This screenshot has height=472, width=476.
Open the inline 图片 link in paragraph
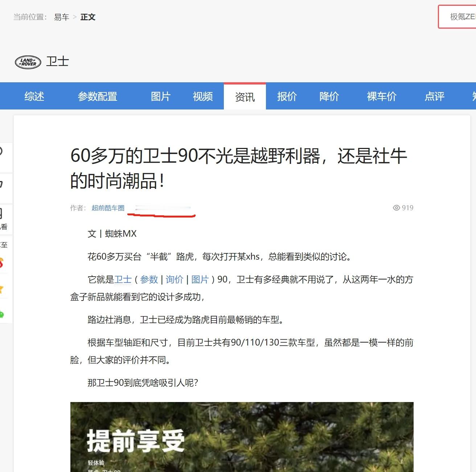[x=200, y=280]
